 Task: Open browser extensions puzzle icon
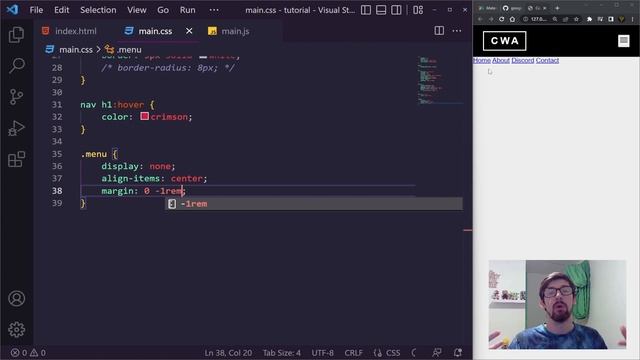(589, 19)
